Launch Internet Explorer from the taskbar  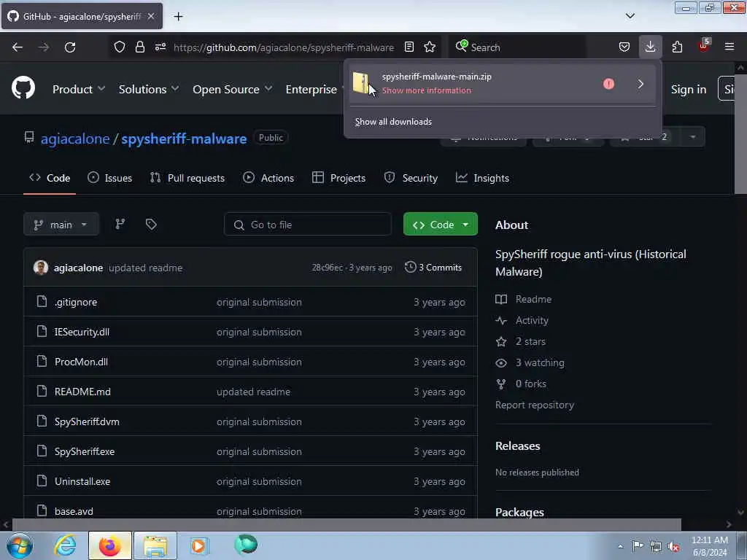click(65, 545)
